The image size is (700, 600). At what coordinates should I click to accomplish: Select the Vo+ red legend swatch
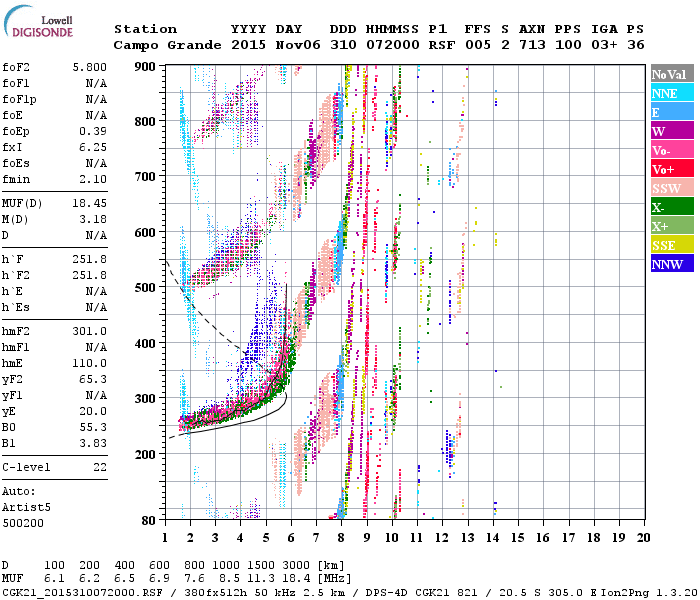[672, 169]
